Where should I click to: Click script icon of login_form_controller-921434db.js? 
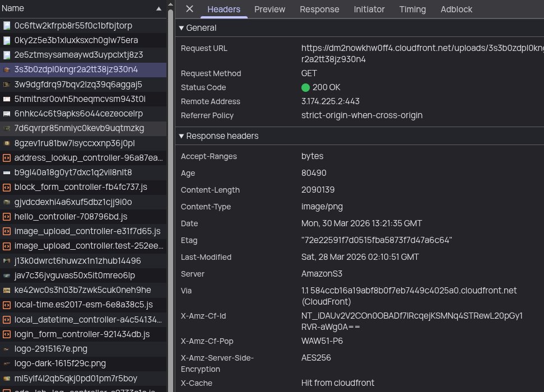click(7, 334)
